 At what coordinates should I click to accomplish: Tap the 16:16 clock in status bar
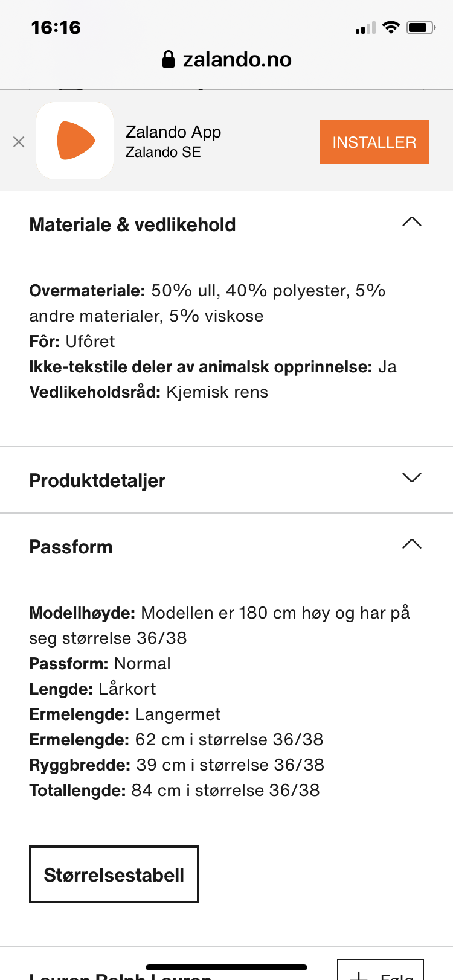click(56, 27)
